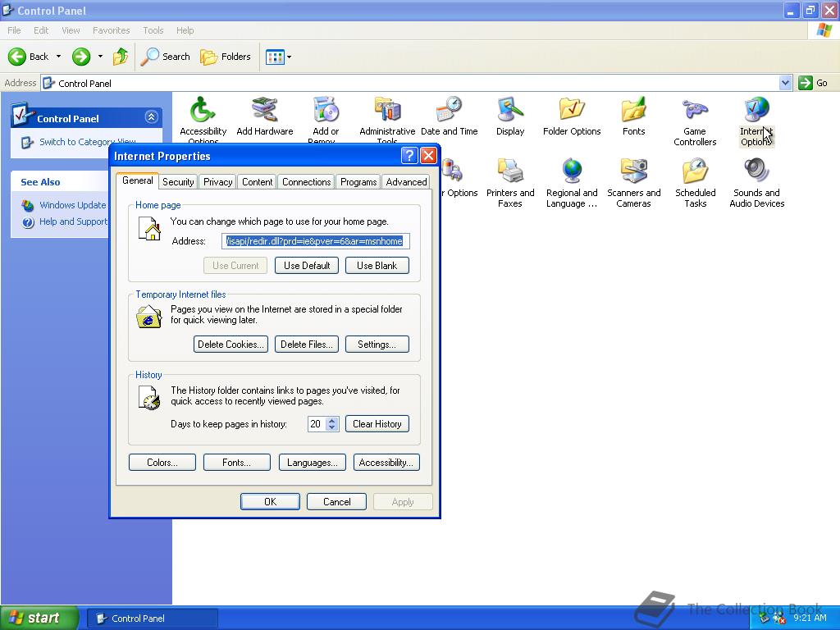840x630 pixels.
Task: Open the Fonts dialog button in Internet Properties
Action: 237,463
